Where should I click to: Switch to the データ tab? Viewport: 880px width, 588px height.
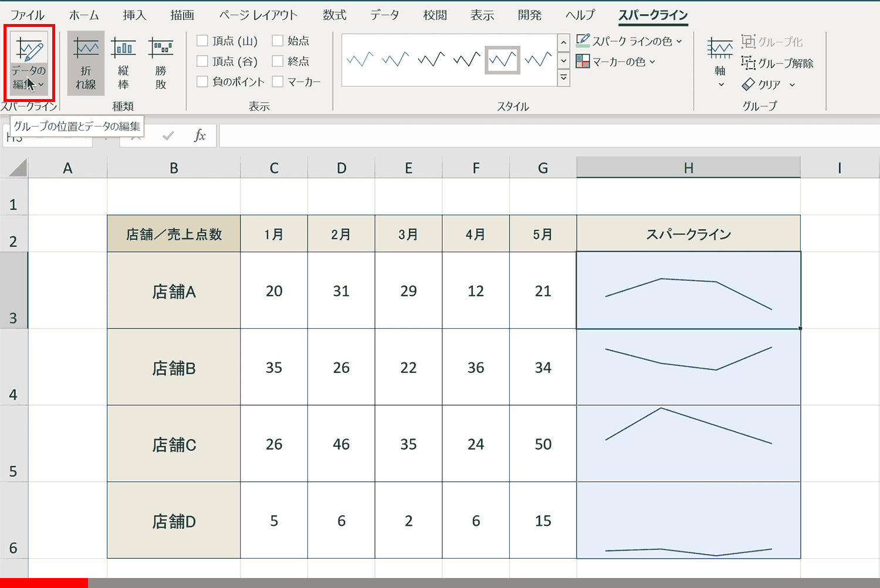(x=385, y=15)
